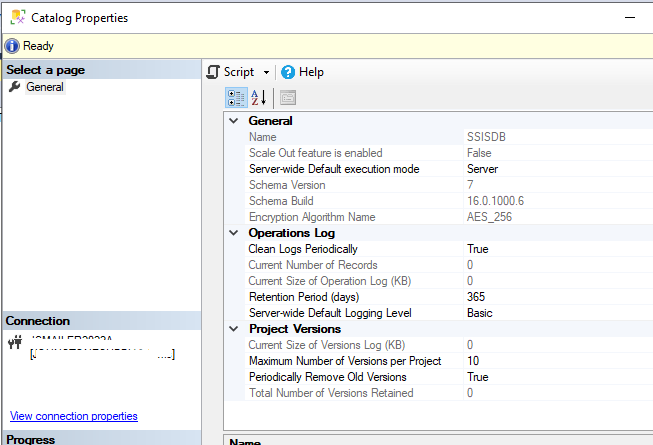Screen dimensions: 653x445
Task: Click the Catalog Properties window icon
Action: (17, 17)
